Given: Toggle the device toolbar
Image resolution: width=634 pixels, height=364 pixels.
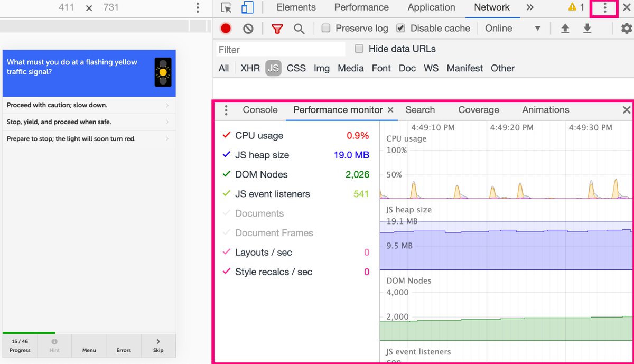Looking at the screenshot, I should point(248,7).
